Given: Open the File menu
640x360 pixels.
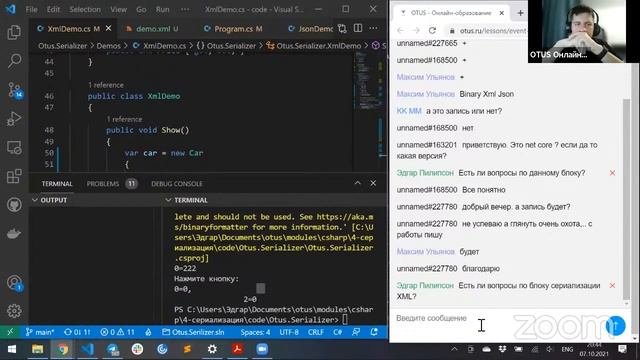Looking at the screenshot, I should tap(31, 9).
